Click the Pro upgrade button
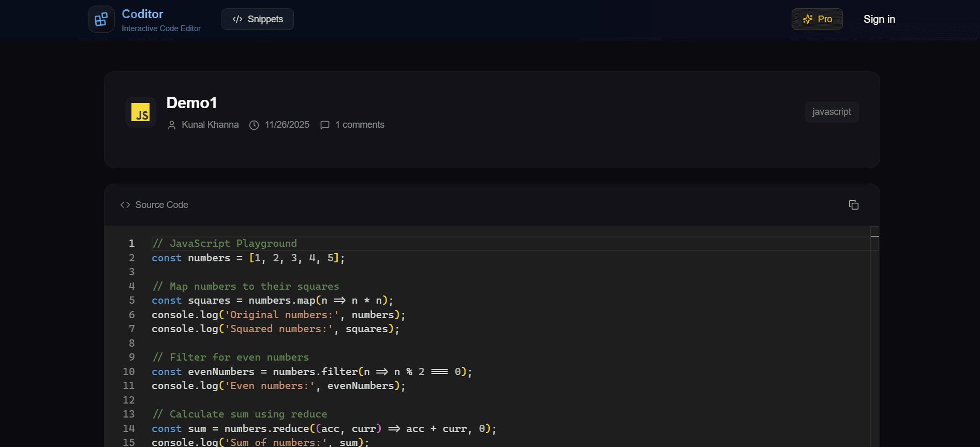 [x=817, y=19]
